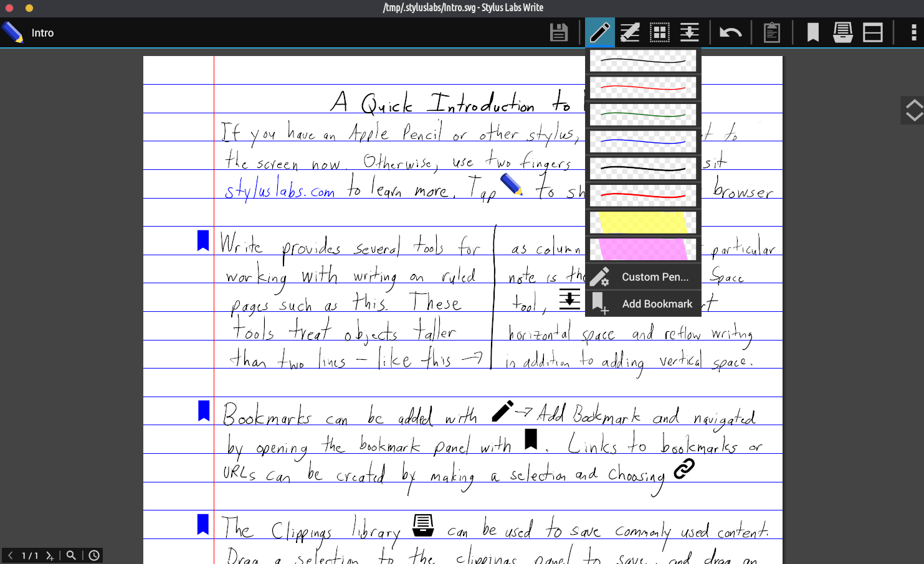Click the blue pencil app icon beside Intro
Image resolution: width=924 pixels, height=564 pixels.
(12, 32)
